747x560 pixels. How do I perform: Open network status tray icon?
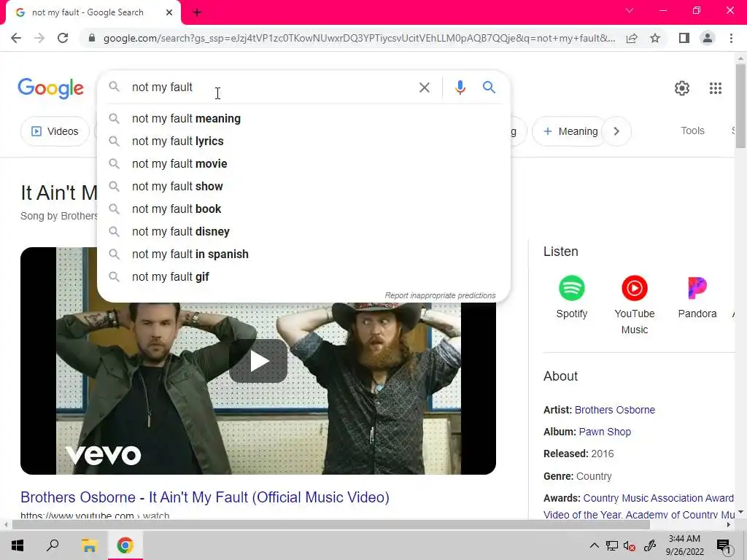click(x=612, y=546)
